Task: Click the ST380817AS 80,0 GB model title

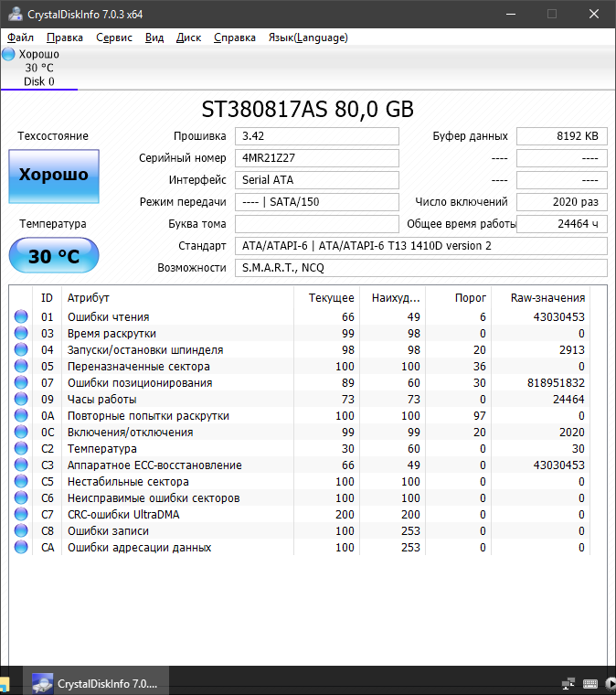Action: (308, 109)
